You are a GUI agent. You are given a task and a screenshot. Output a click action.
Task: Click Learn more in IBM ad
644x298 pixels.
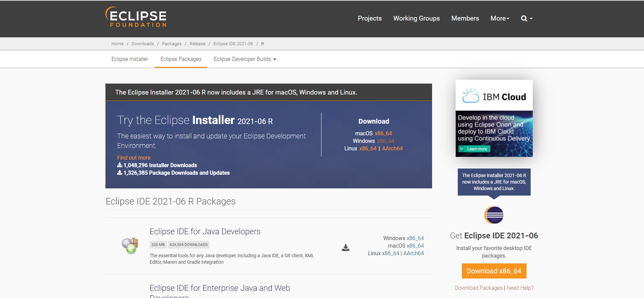point(475,149)
